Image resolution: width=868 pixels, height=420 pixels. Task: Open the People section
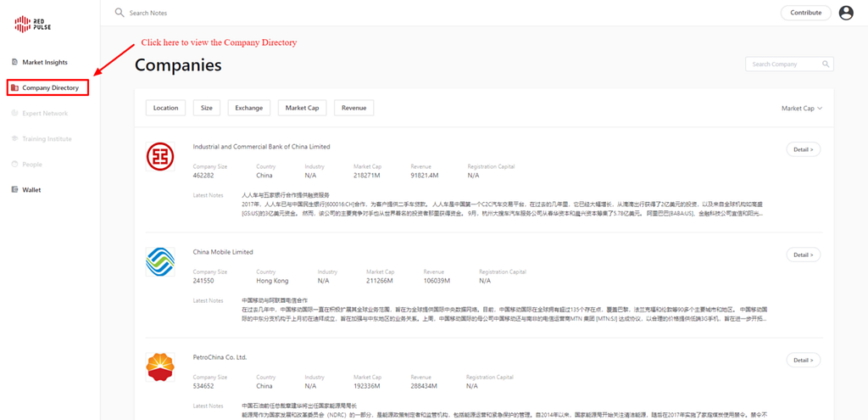point(32,164)
